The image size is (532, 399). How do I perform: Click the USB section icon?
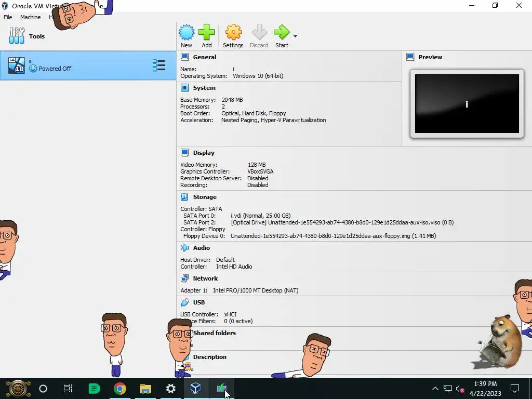(184, 302)
